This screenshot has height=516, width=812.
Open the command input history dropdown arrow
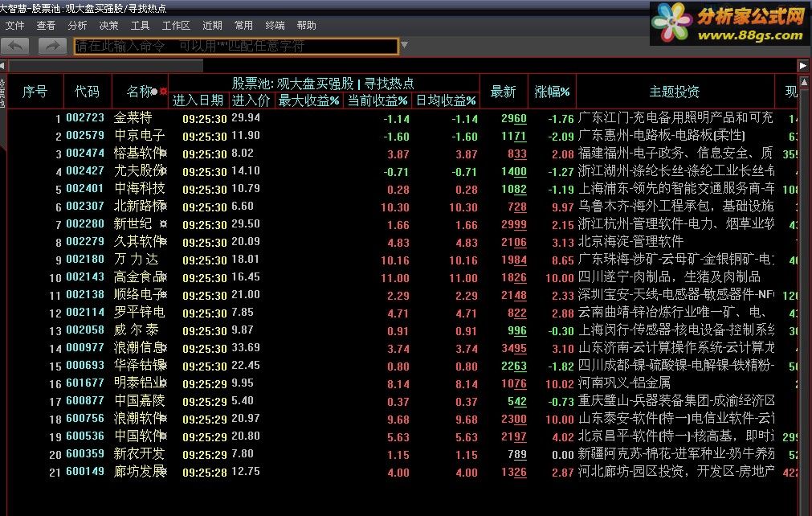point(405,46)
